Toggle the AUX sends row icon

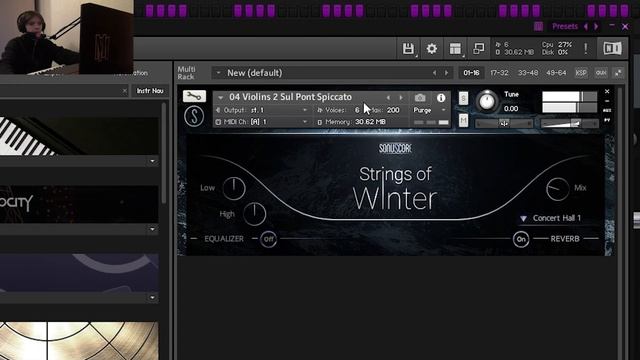click(x=607, y=110)
